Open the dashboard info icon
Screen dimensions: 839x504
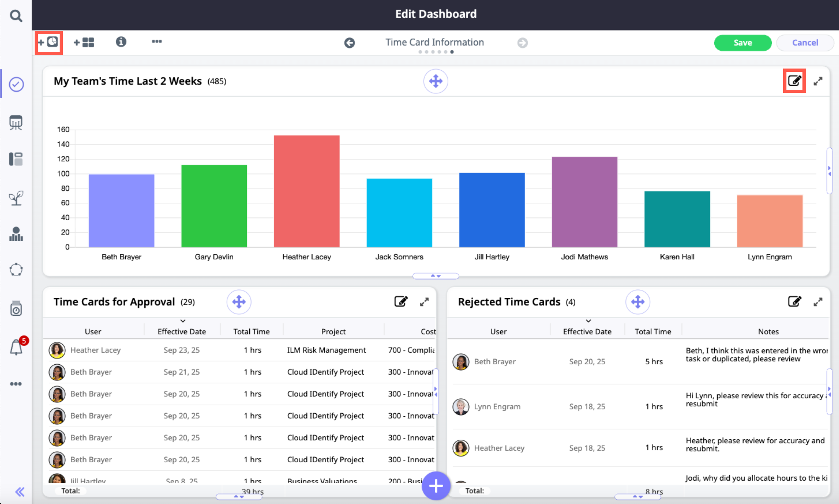tap(121, 42)
